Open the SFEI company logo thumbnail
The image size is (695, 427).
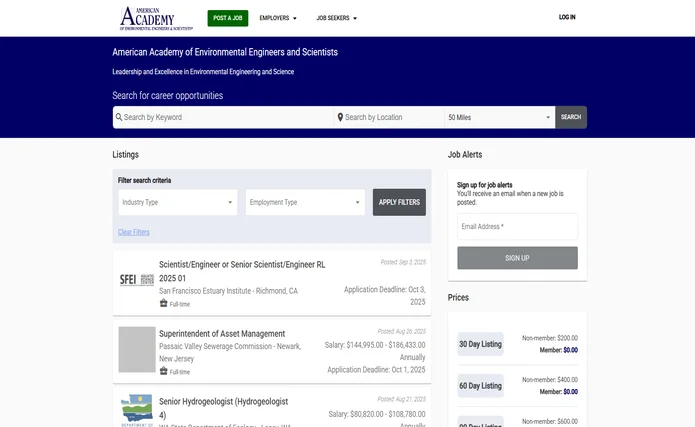[x=137, y=279]
